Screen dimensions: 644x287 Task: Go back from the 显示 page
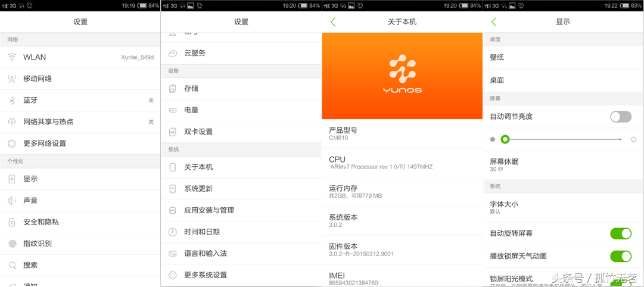(x=494, y=22)
